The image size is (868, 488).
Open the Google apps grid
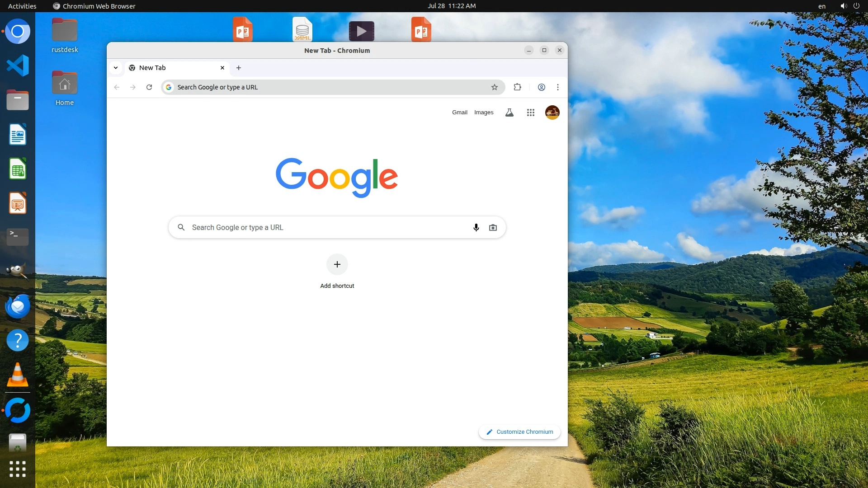pyautogui.click(x=531, y=113)
